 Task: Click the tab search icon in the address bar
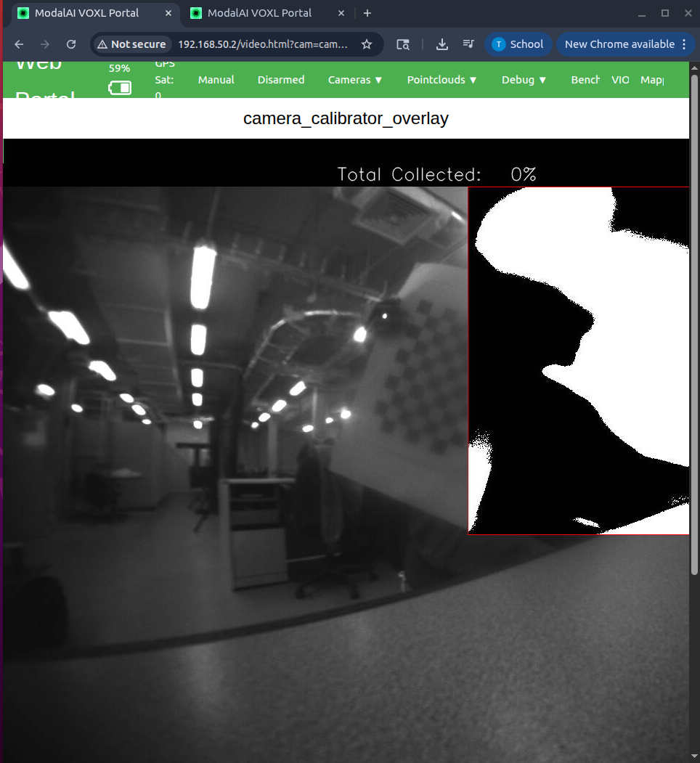click(x=403, y=44)
